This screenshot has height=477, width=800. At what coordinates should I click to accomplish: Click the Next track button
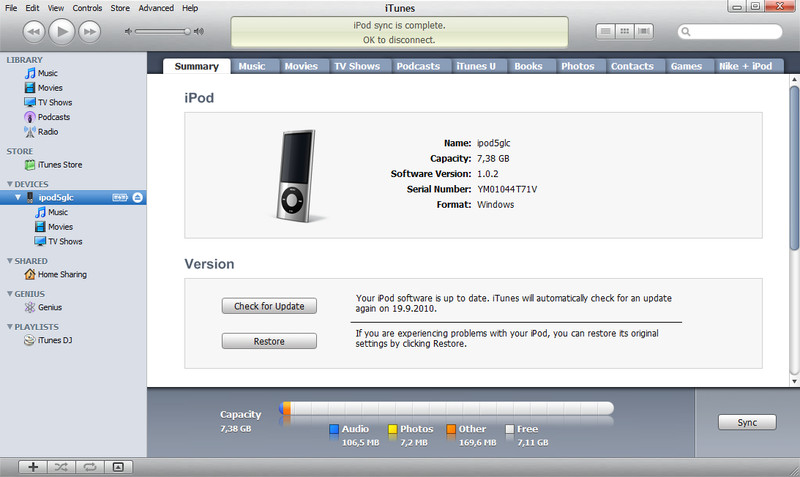(x=90, y=32)
